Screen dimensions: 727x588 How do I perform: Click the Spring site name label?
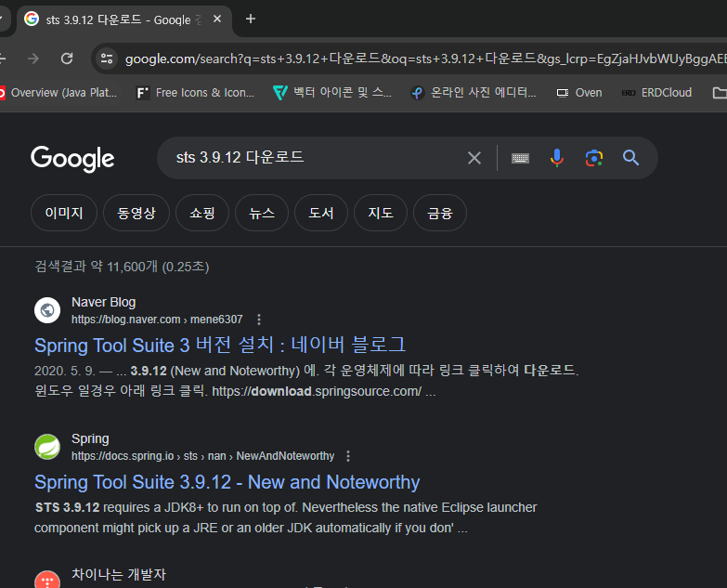pos(90,438)
